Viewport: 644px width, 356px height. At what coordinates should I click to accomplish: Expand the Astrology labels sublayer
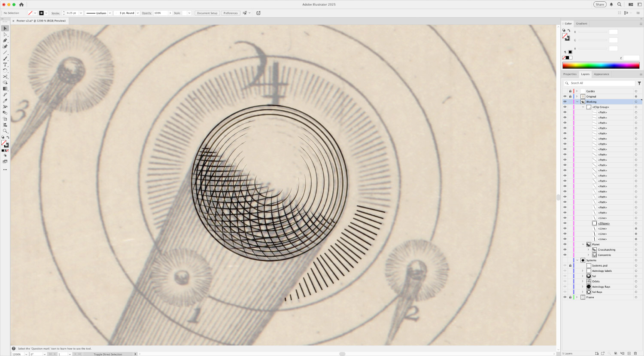pos(583,271)
